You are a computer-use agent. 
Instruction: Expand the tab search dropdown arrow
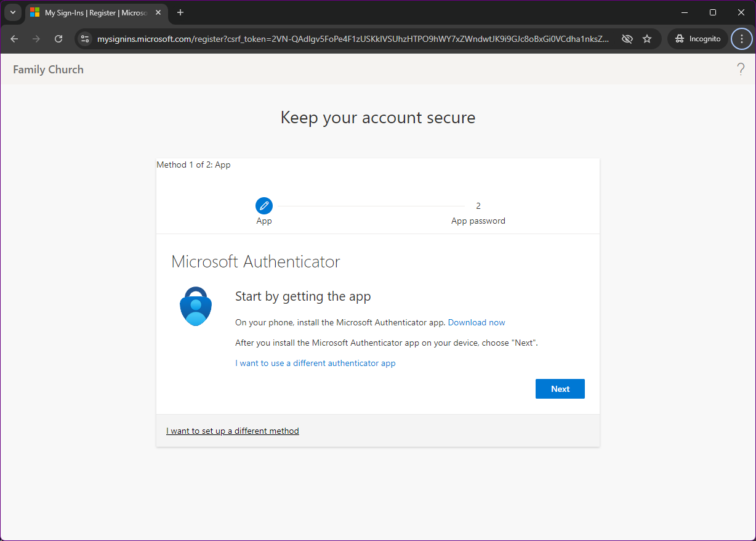13,12
